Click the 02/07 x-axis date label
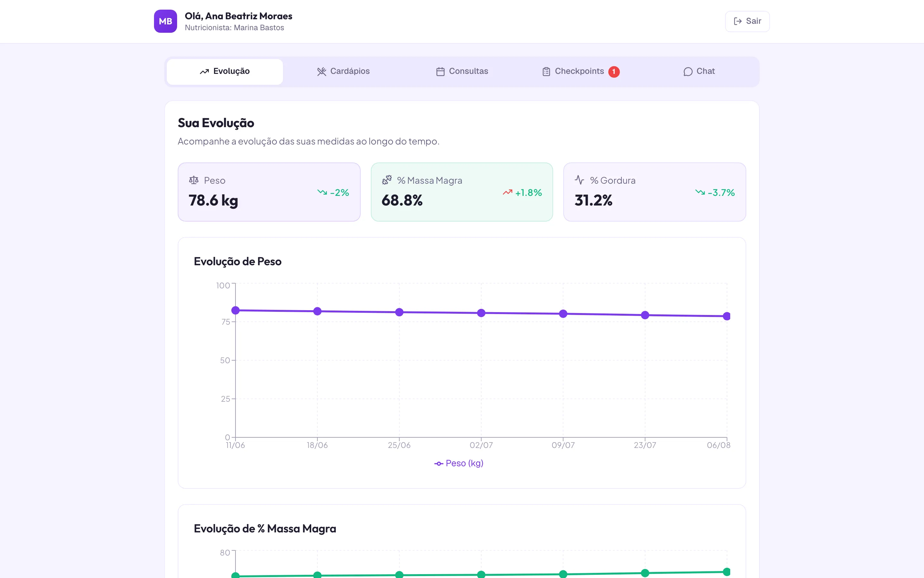Image resolution: width=924 pixels, height=578 pixels. (x=481, y=445)
